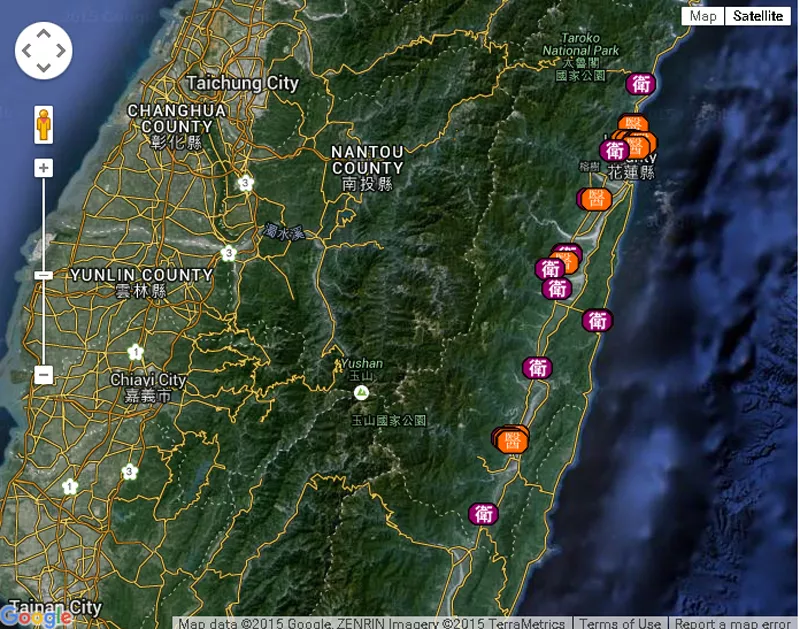Click the Google logo

[x=36, y=617]
